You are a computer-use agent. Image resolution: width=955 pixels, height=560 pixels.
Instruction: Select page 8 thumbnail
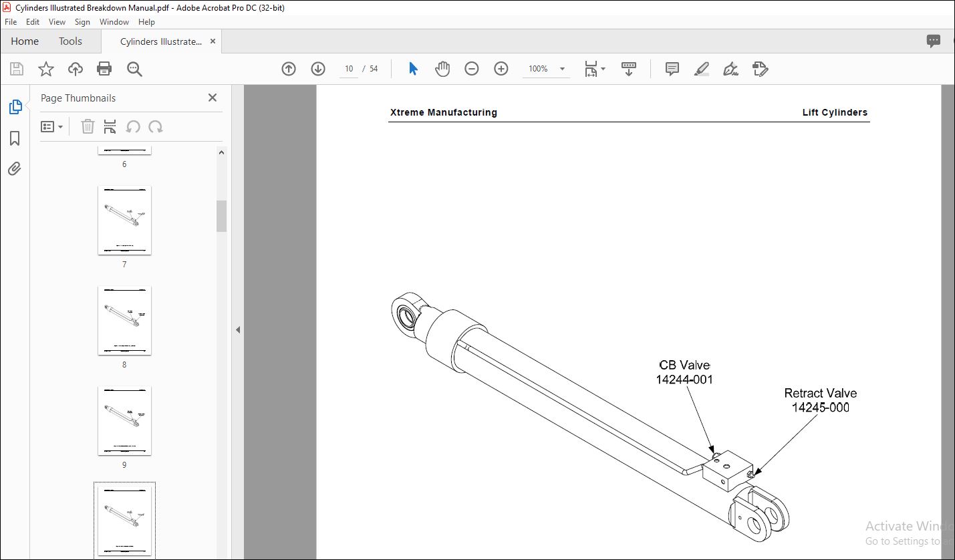click(x=124, y=320)
